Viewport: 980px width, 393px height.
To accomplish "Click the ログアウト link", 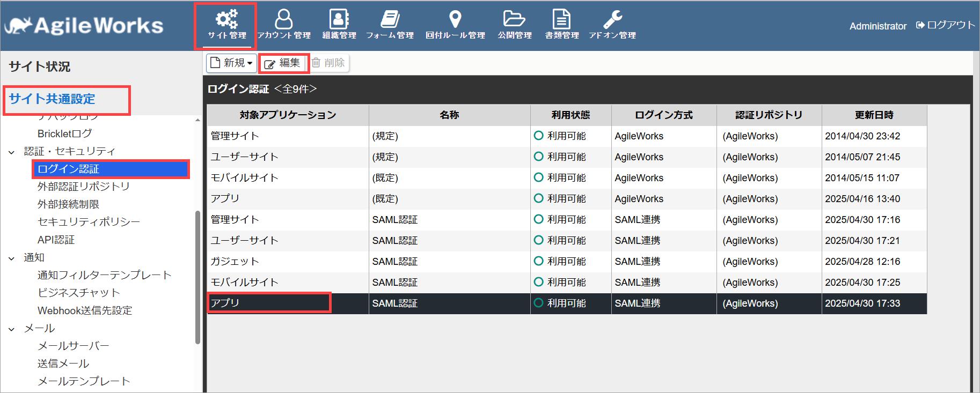I will click(x=945, y=25).
